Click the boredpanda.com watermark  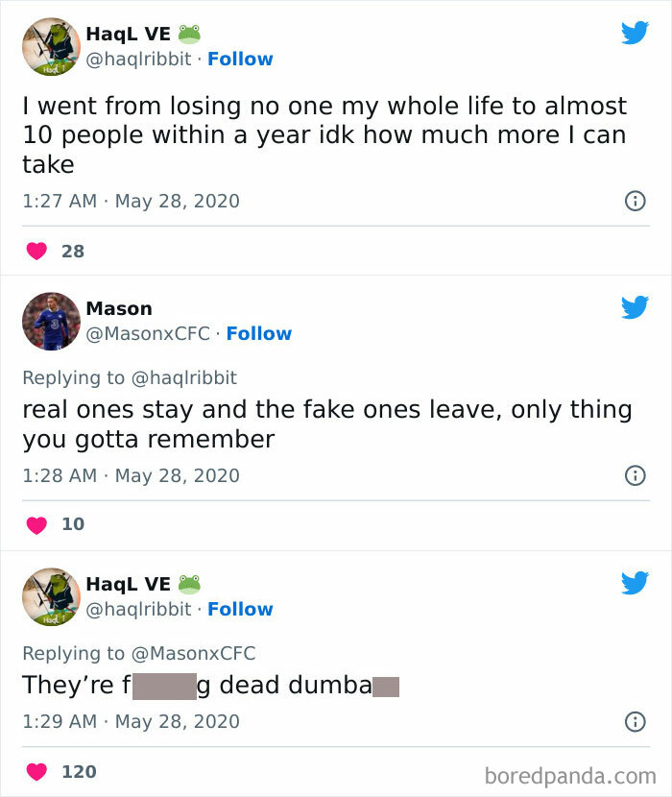[573, 773]
